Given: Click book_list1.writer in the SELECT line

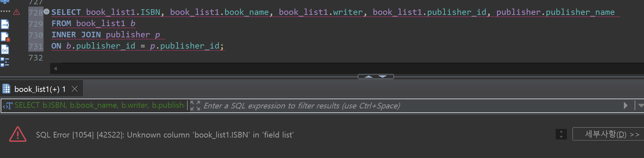Looking at the screenshot, I should (x=321, y=12).
